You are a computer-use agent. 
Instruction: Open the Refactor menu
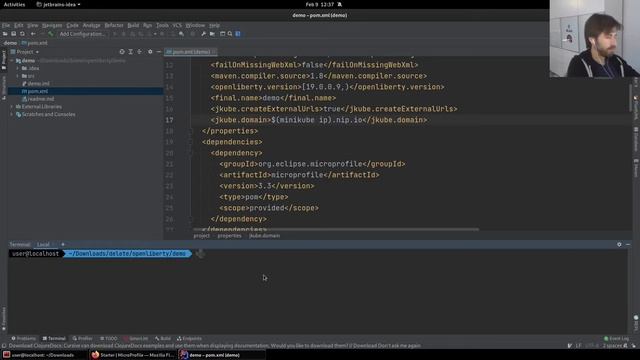tap(114, 25)
